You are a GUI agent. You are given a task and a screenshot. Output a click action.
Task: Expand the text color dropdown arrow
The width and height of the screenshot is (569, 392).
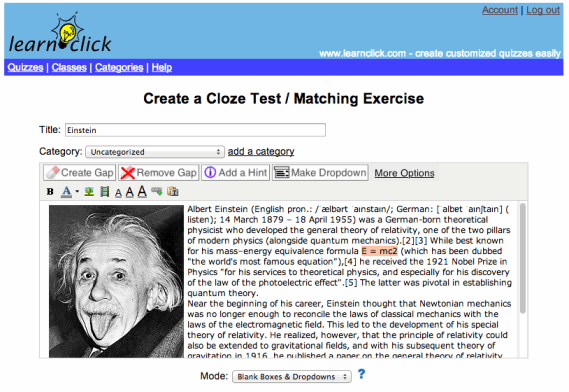(x=77, y=191)
